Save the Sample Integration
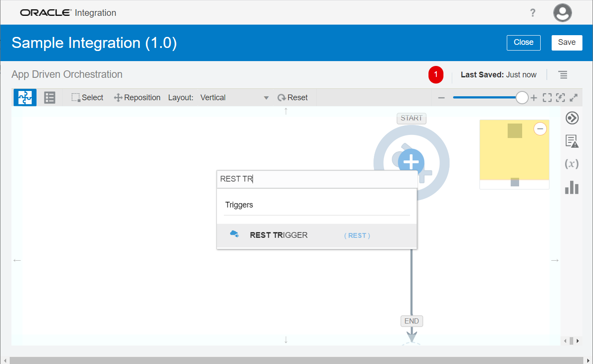Viewport: 593px width, 364px height. tap(567, 43)
